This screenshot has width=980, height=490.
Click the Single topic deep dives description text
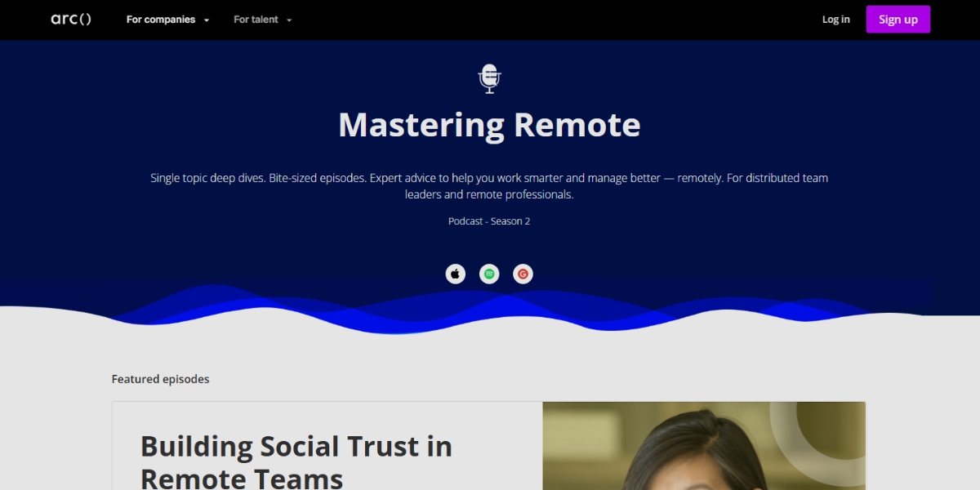(x=489, y=186)
